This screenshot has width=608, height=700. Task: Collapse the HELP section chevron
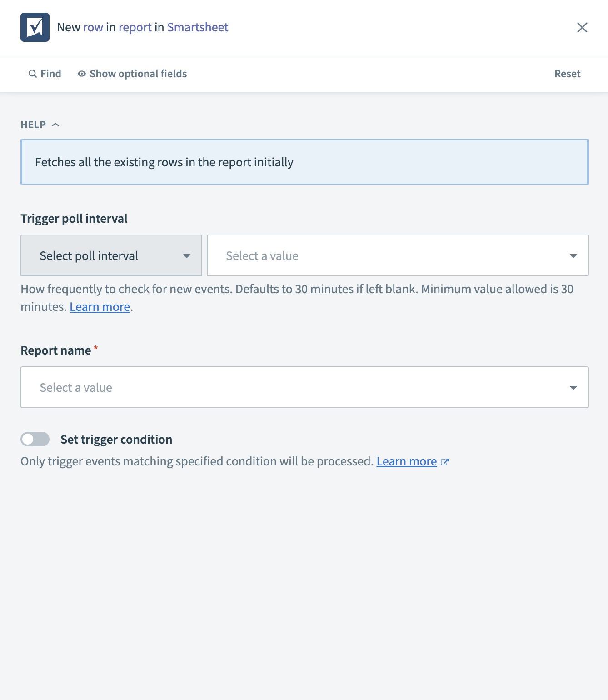[x=55, y=125]
